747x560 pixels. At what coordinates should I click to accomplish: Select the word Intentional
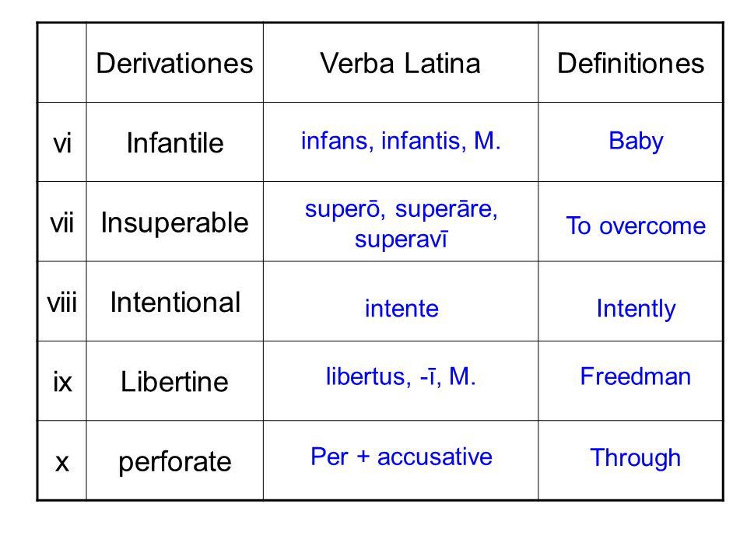pos(175,303)
